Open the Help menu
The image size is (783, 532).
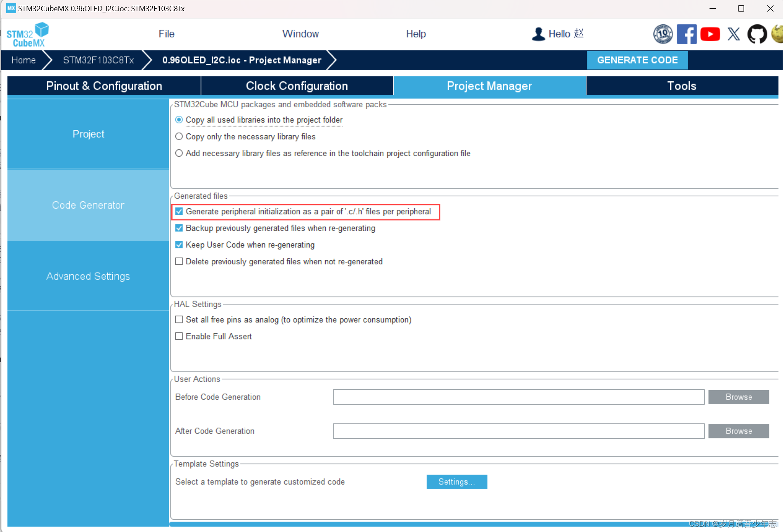416,34
